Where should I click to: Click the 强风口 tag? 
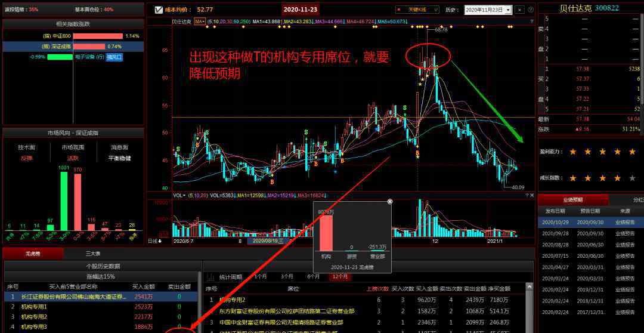(114, 57)
